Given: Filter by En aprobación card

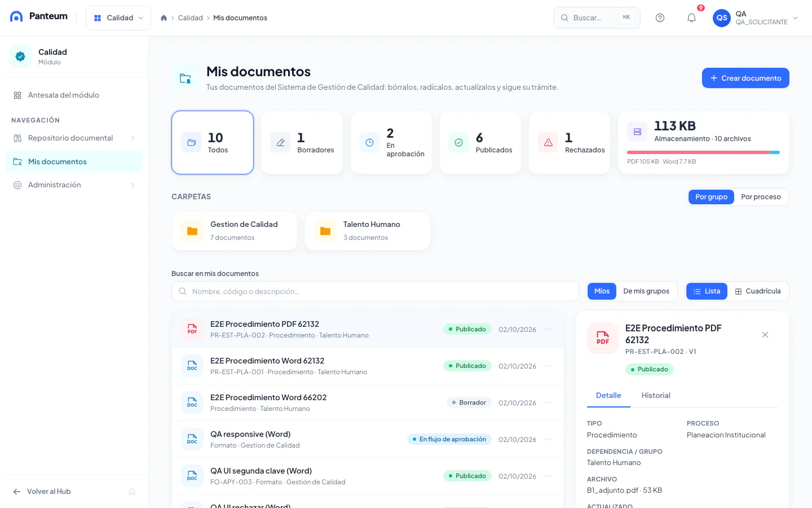Looking at the screenshot, I should 391,143.
